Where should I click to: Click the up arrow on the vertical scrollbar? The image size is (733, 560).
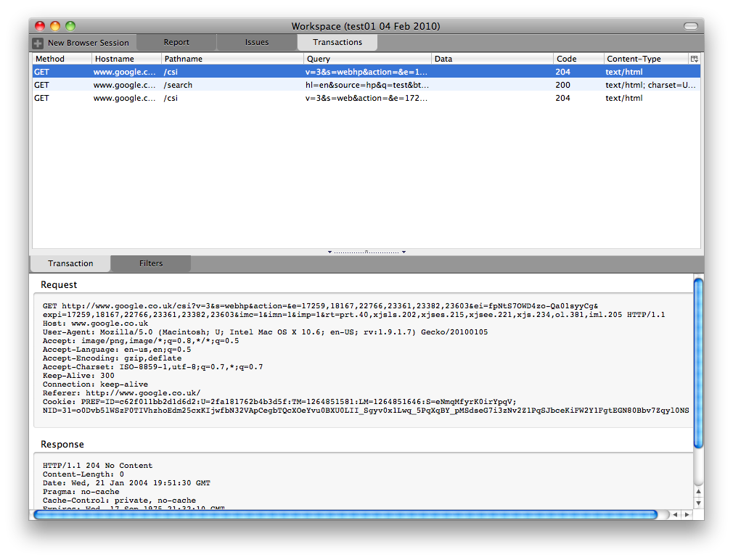[698, 491]
